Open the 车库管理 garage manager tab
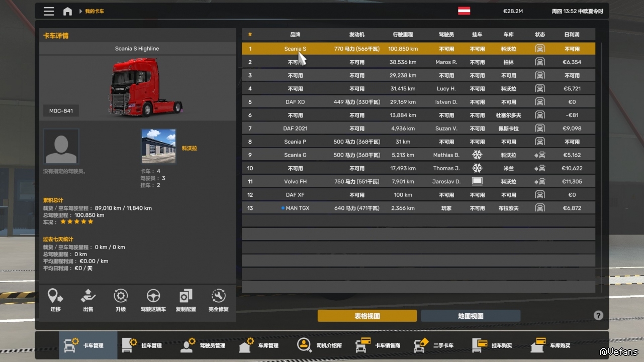Viewport: 644px width, 362px height. (263, 345)
